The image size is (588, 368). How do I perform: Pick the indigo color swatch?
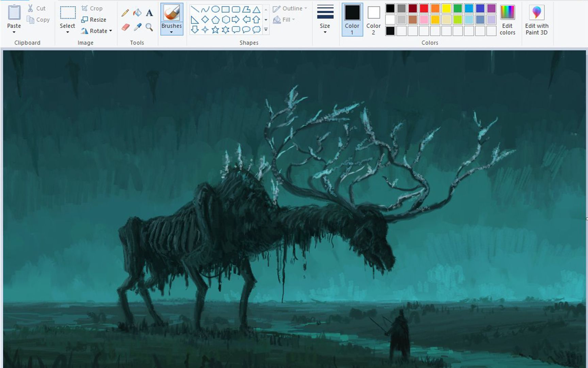(x=480, y=8)
